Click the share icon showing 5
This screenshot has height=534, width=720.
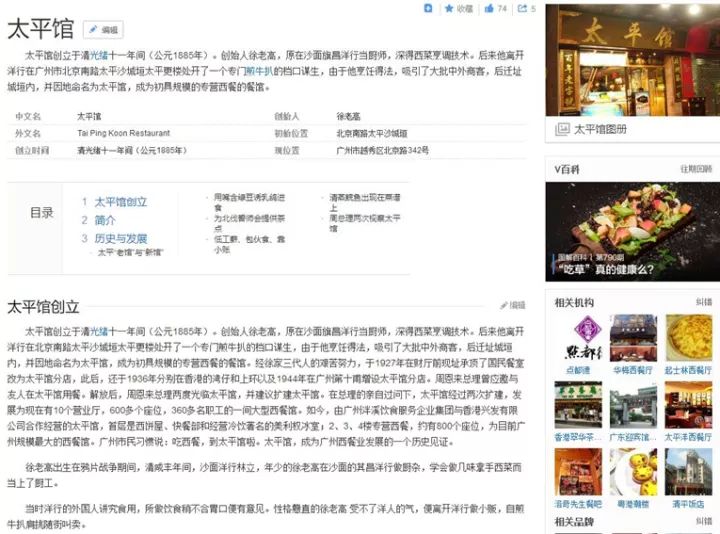pos(522,8)
